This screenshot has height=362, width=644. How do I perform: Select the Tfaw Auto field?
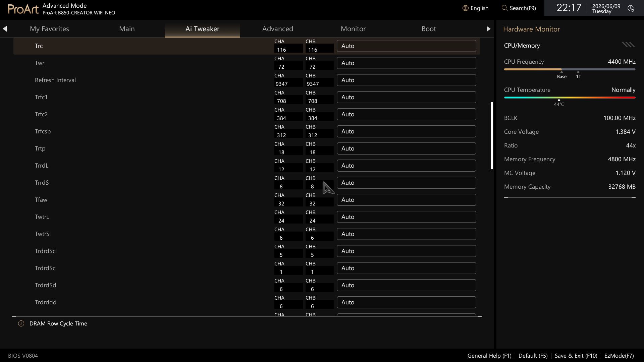pyautogui.click(x=406, y=200)
